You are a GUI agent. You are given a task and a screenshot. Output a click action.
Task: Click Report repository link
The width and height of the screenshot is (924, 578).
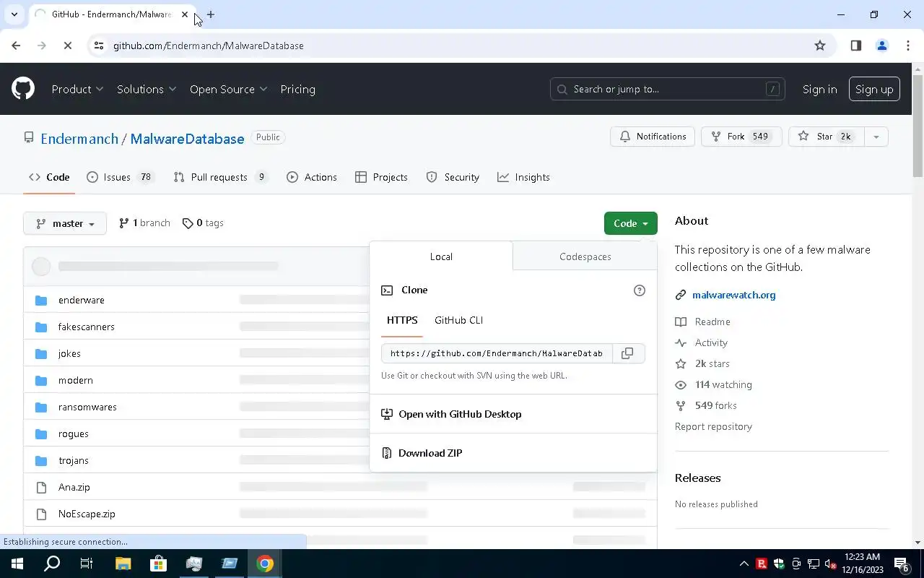(713, 426)
